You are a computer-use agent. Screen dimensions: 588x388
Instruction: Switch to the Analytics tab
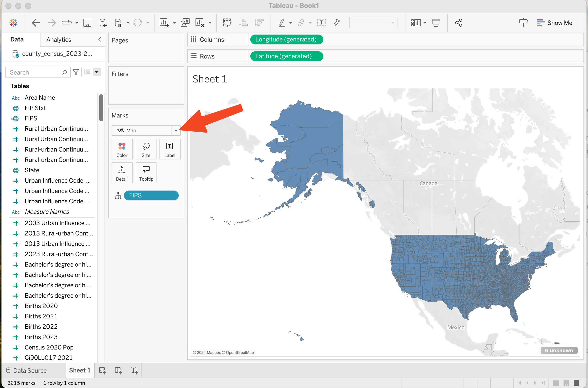59,39
